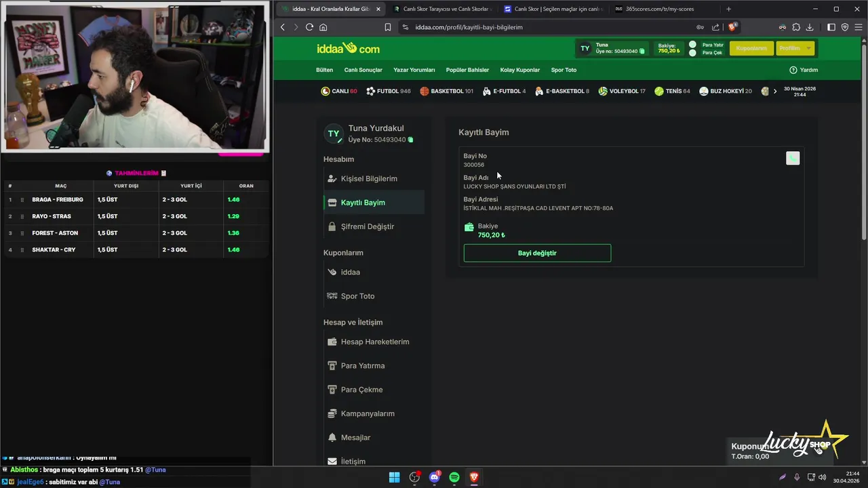This screenshot has height=488, width=868.
Task: Select Kayıtlı Bayim in the sidebar
Action: click(374, 203)
